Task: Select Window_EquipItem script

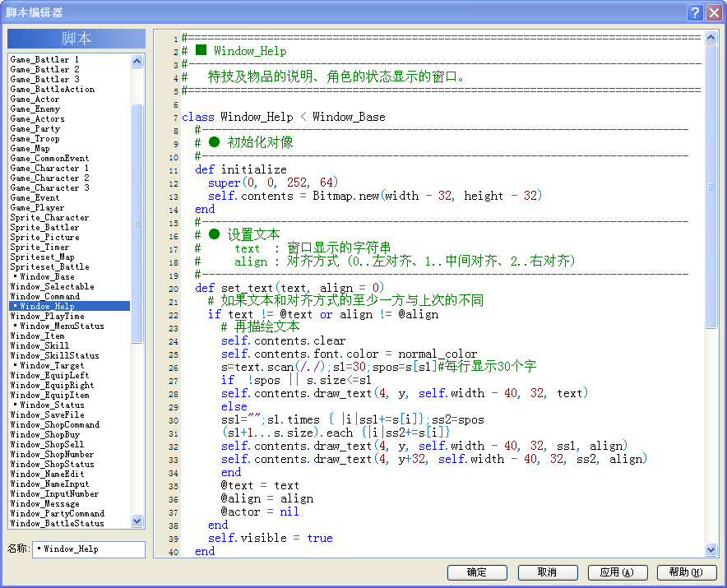Action: tap(70, 395)
